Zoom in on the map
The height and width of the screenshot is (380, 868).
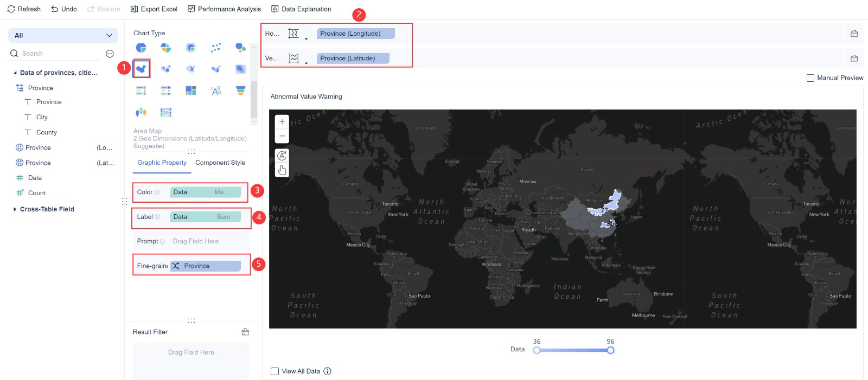(x=282, y=122)
